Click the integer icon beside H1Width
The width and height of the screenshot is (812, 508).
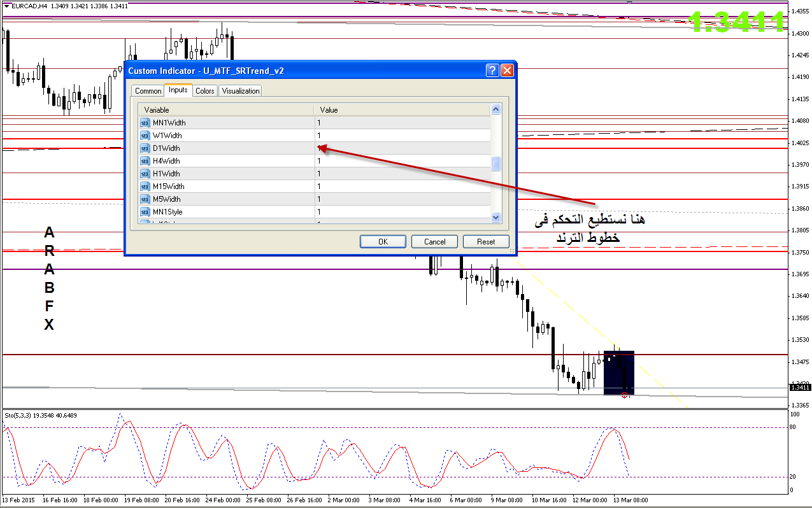[144, 173]
